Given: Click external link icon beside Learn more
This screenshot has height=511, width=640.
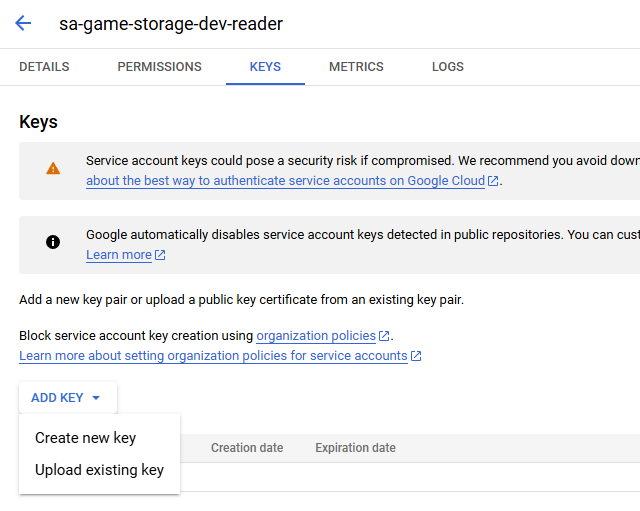Looking at the screenshot, I should 160,255.
